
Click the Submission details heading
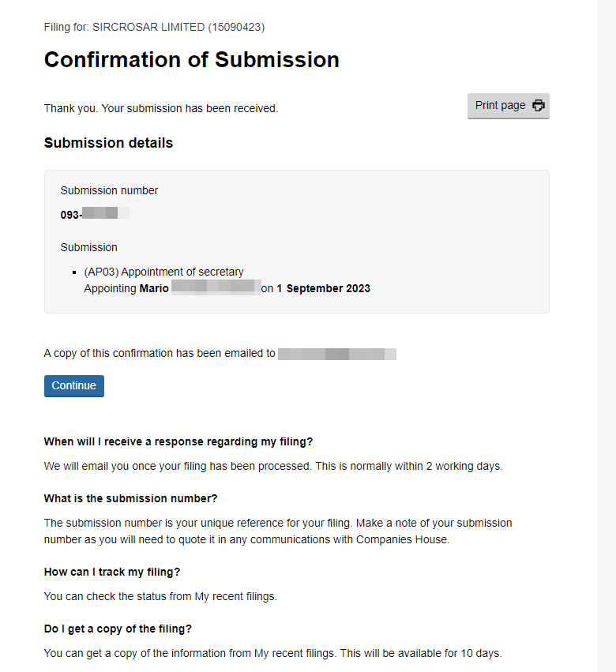(108, 144)
